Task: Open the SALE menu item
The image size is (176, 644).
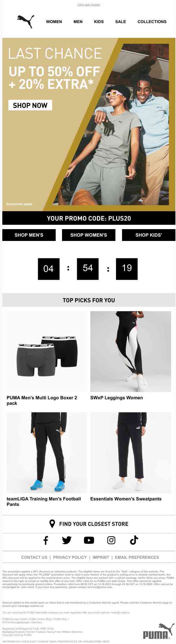Action: click(121, 22)
